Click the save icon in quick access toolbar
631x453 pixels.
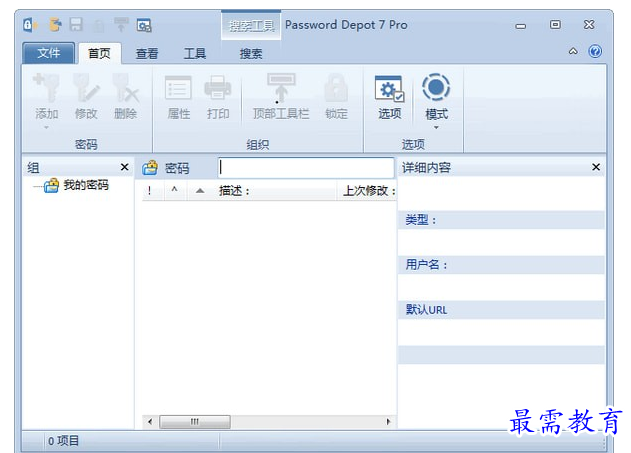76,25
